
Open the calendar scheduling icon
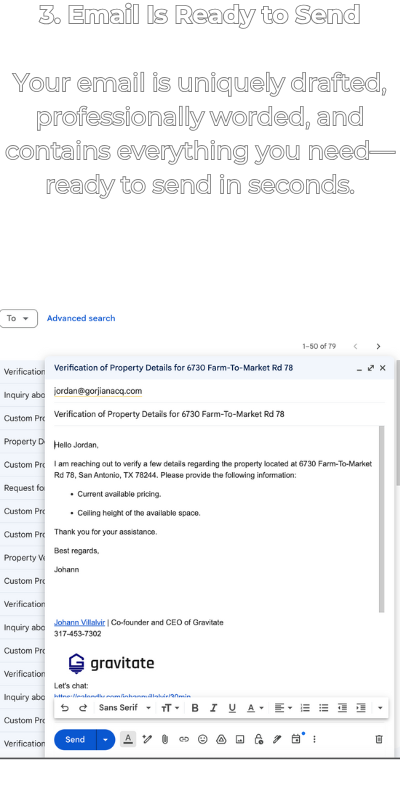click(296, 739)
